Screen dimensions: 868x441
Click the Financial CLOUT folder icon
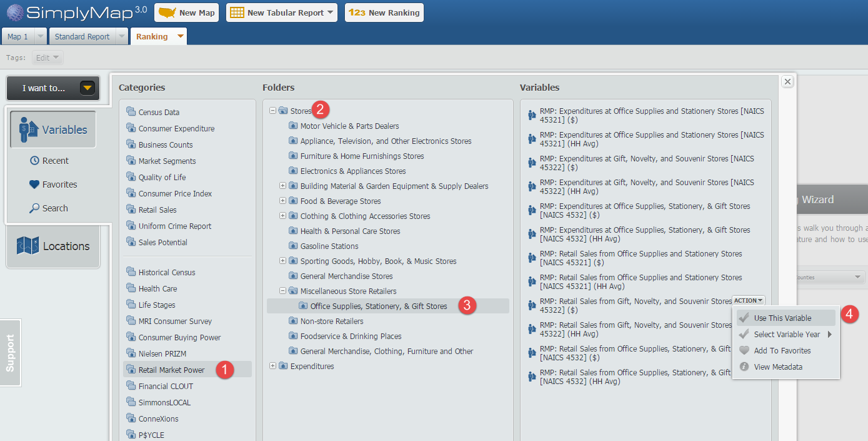point(131,385)
